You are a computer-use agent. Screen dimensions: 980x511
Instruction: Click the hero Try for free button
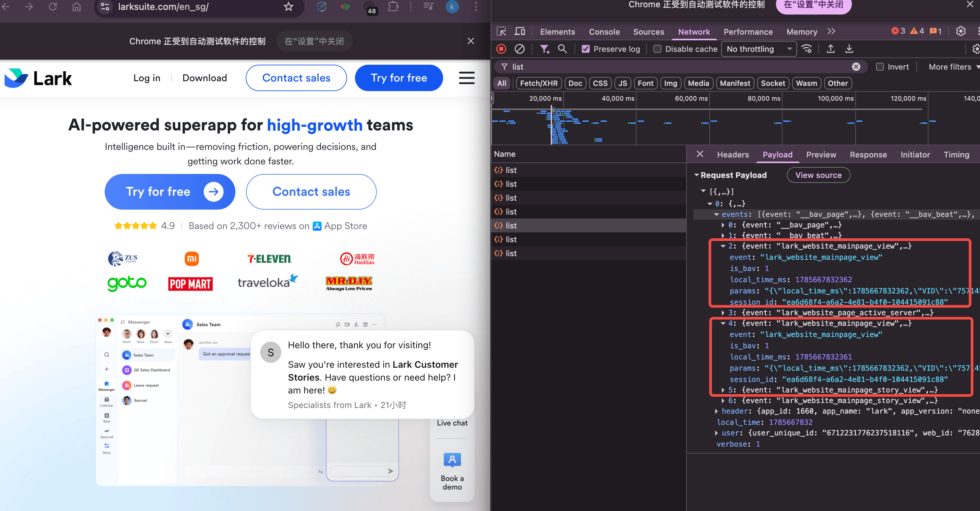point(170,191)
